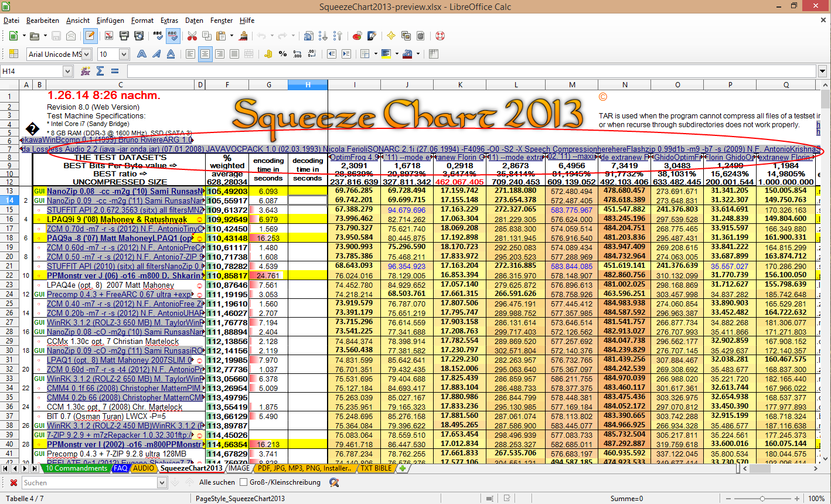Show the Draw functions icon
Image resolution: width=831 pixels, height=504 pixels.
pos(372,36)
